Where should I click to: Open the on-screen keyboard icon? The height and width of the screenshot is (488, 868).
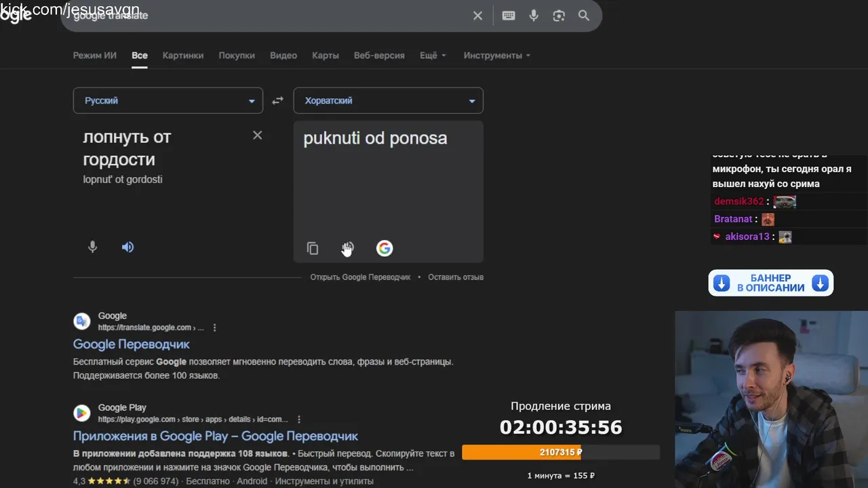point(509,16)
